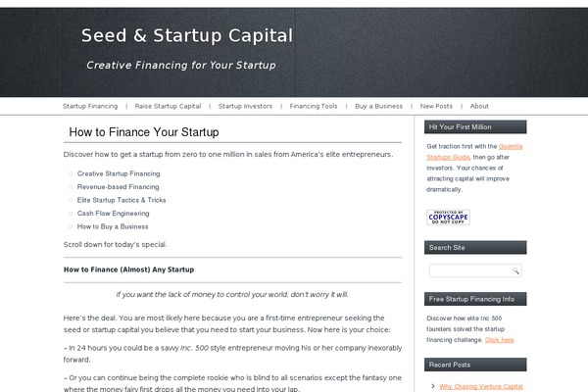Focus the Search Site input field
The image size is (588, 392).
(x=475, y=270)
